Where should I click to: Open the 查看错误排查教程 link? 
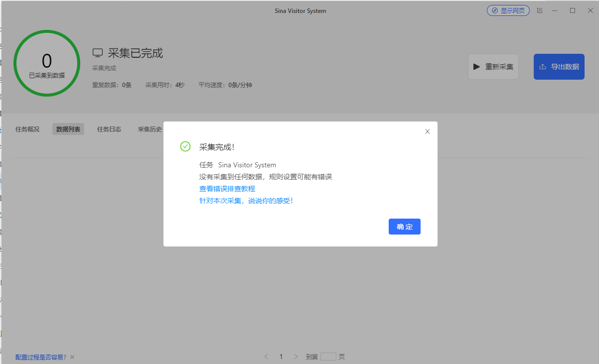coord(227,189)
